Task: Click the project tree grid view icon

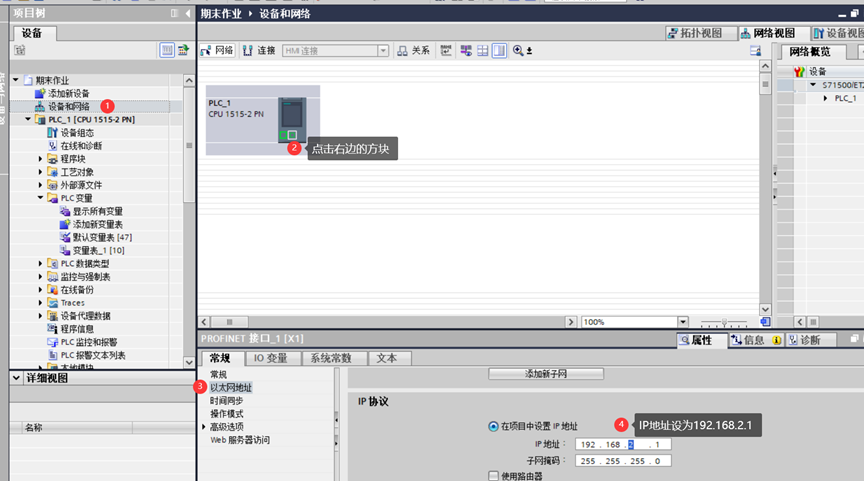Action: coord(166,50)
